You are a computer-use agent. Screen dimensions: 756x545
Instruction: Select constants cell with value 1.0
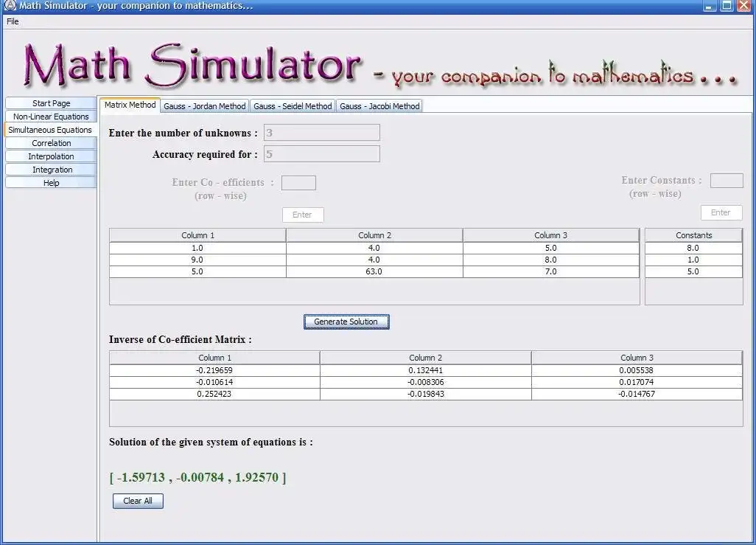coord(693,260)
